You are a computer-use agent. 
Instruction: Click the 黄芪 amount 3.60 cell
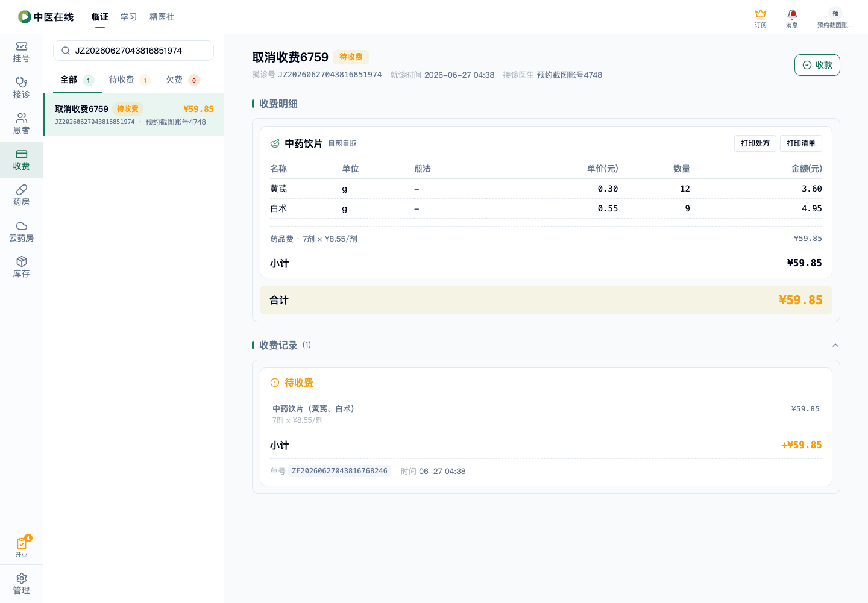[812, 189]
